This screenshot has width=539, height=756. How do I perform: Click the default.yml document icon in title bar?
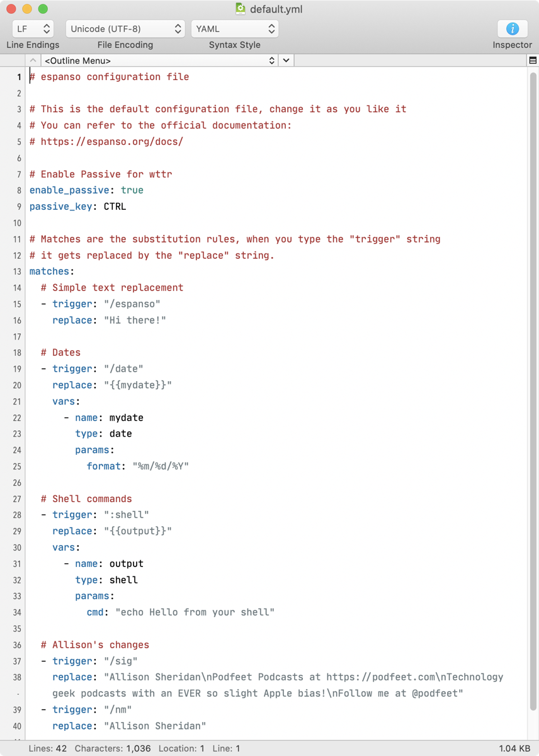pyautogui.click(x=241, y=9)
